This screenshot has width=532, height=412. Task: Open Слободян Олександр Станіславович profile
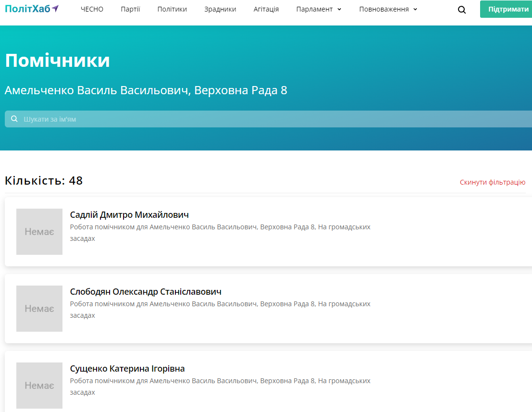(x=146, y=292)
